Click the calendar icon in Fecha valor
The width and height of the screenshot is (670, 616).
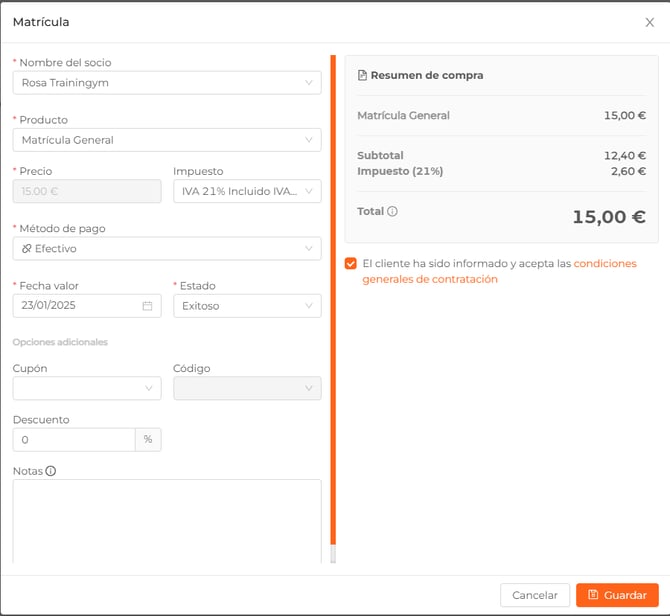click(147, 306)
